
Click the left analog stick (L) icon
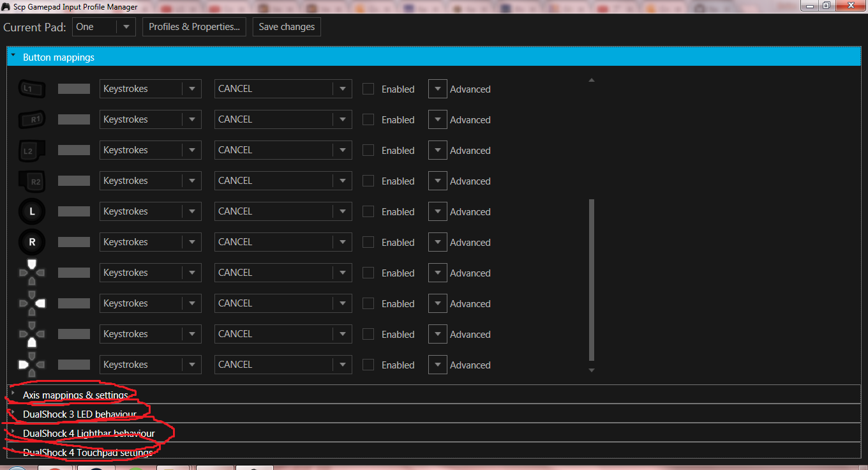coord(32,211)
